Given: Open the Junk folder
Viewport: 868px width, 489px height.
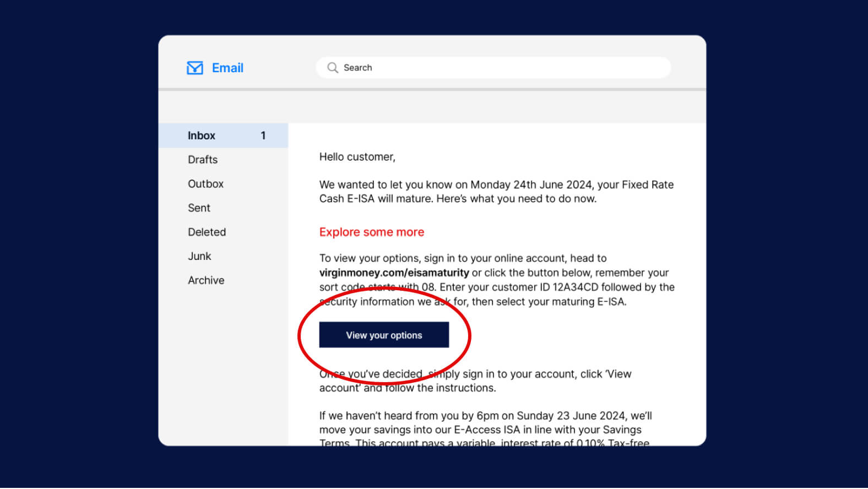Looking at the screenshot, I should pyautogui.click(x=199, y=256).
